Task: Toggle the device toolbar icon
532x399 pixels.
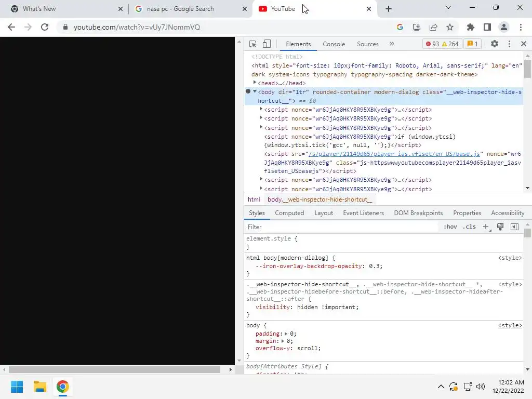Action: (x=267, y=44)
